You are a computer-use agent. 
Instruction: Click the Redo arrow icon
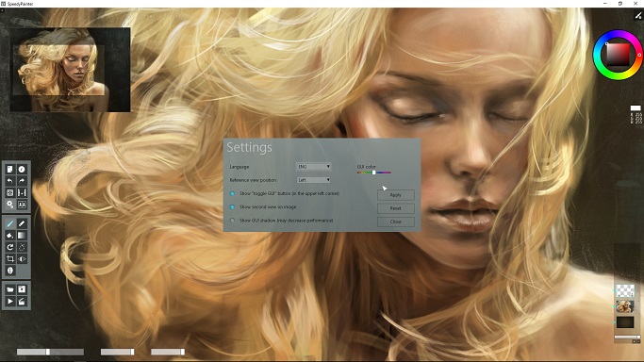click(22, 181)
